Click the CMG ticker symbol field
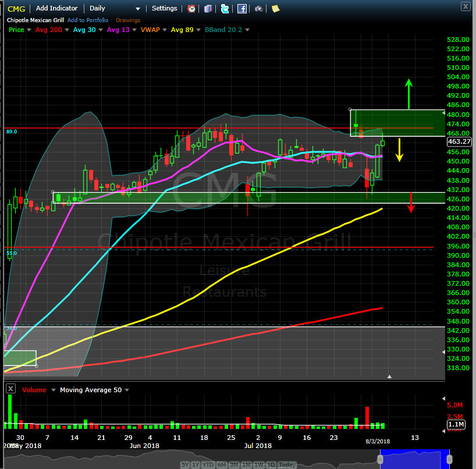Screen dimensions: 476x469 [16, 9]
